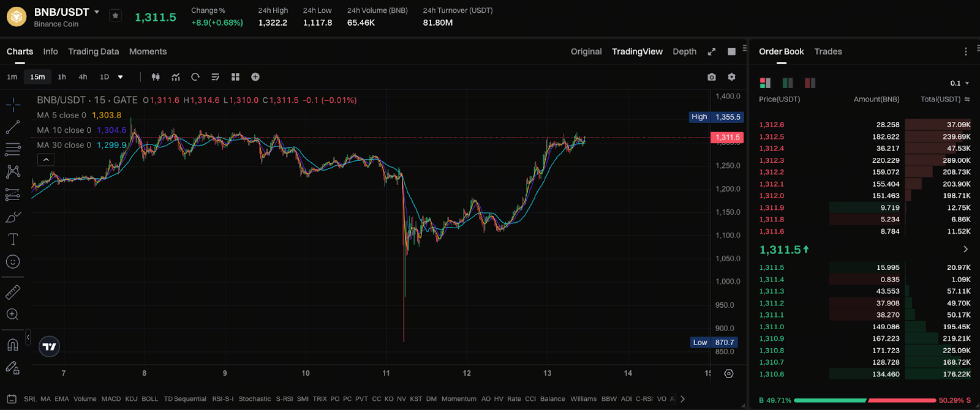This screenshot has height=410, width=980.
Task: Select the trend line drawing tool
Action: [13, 127]
